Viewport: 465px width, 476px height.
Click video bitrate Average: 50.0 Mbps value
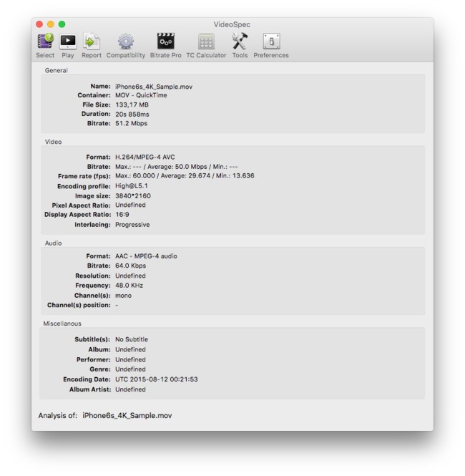coord(177,167)
